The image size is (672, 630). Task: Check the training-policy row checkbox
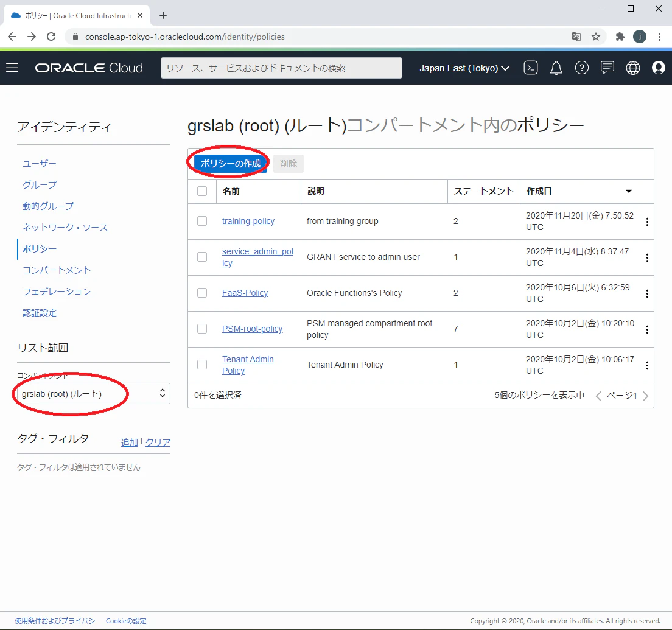pyautogui.click(x=202, y=221)
